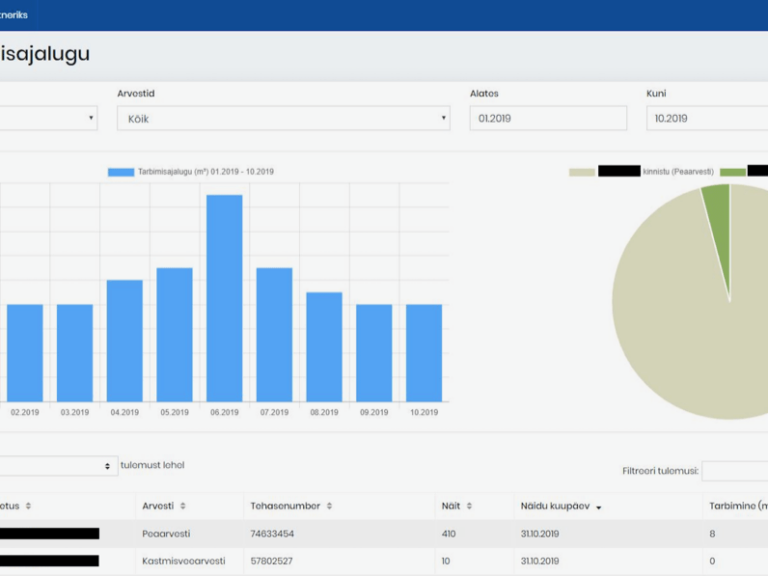
Task: Toggle Tarbimisajalugu blue legend series
Action: point(121,172)
